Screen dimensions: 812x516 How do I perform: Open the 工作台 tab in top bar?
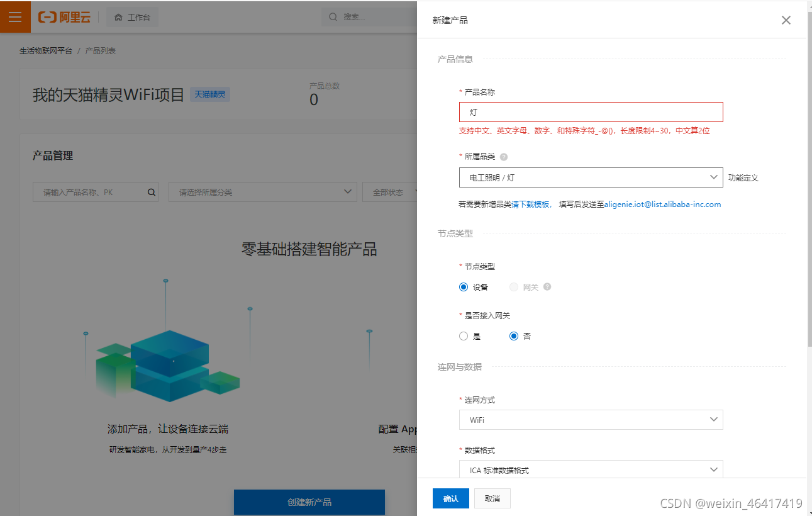coord(133,17)
